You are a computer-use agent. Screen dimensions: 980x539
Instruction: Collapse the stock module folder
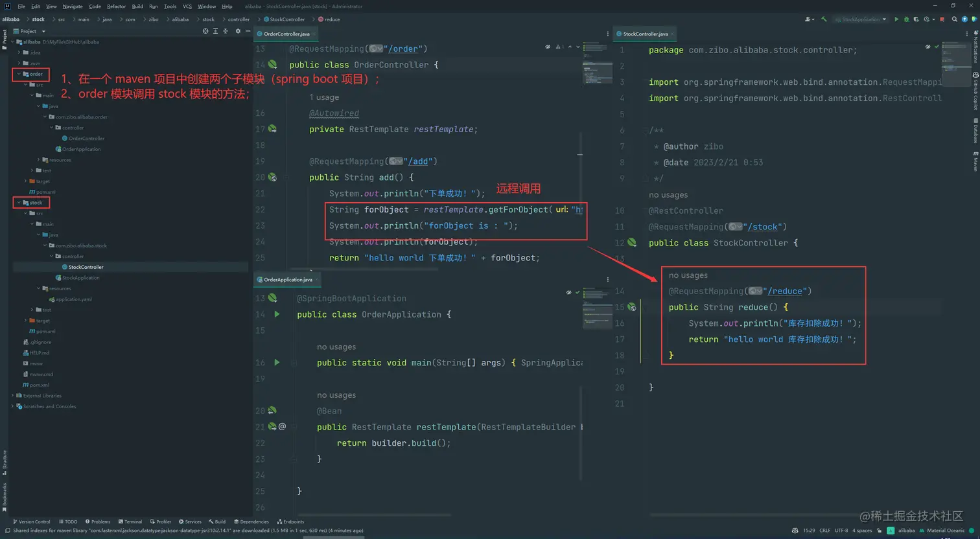tap(19, 203)
